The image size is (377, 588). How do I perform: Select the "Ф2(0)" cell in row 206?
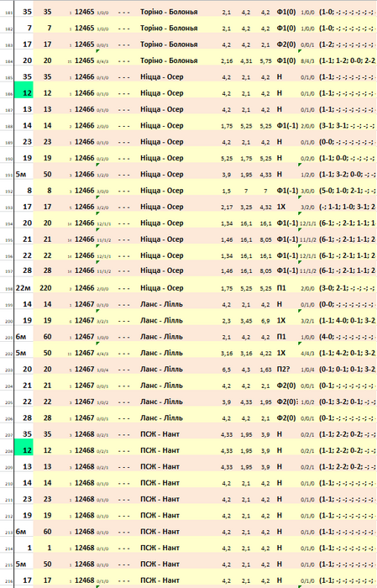286,417
